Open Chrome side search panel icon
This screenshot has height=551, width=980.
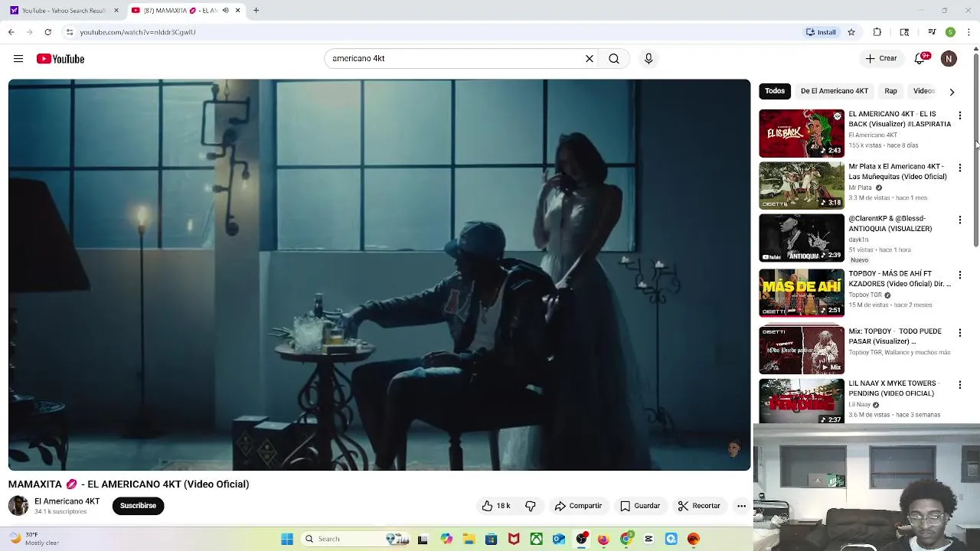[904, 32]
